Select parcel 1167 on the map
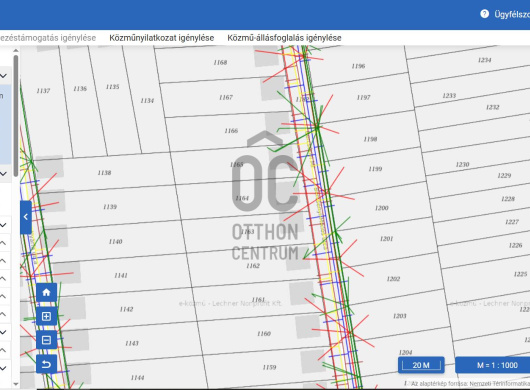This screenshot has height=390, width=530. 226,97
